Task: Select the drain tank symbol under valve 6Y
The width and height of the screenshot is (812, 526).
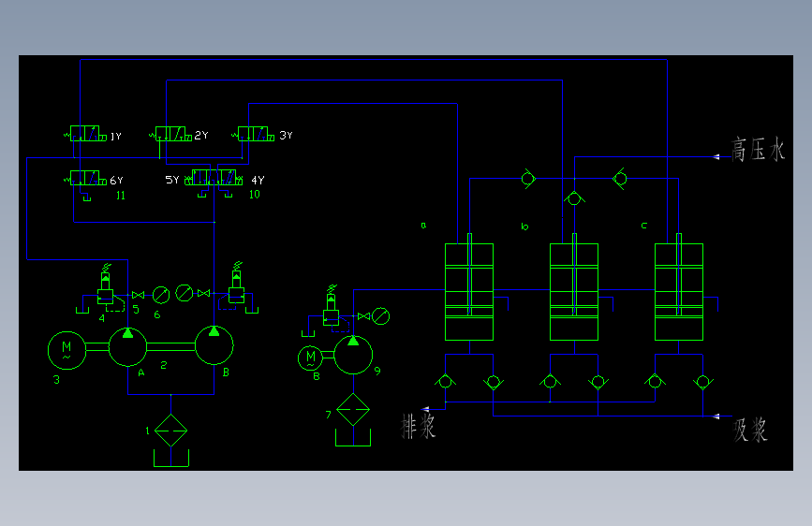Action: 87,198
